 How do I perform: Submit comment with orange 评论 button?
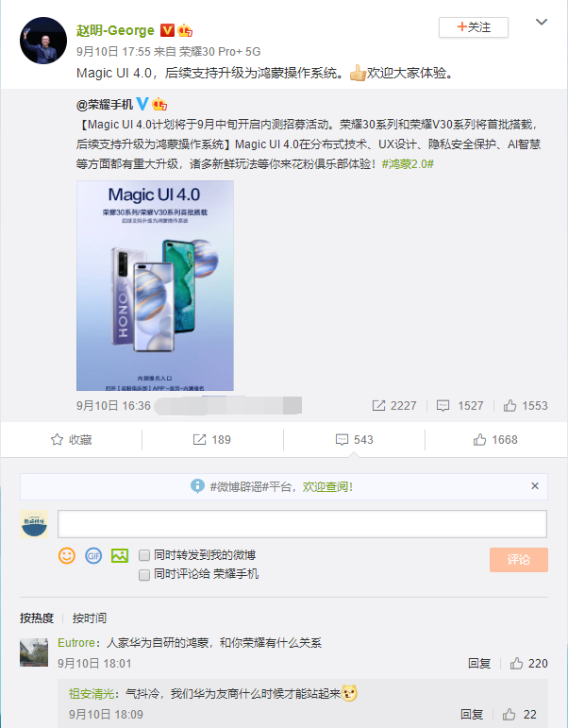click(x=518, y=560)
